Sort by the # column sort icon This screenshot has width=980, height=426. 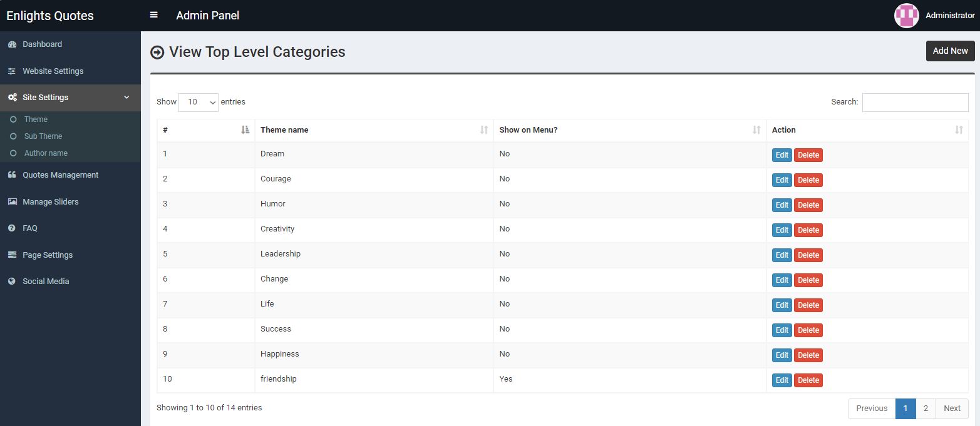245,130
